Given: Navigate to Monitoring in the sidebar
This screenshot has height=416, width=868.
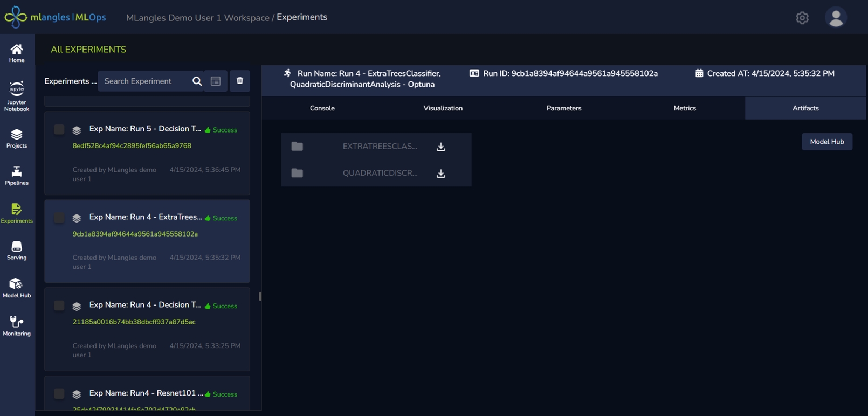Looking at the screenshot, I should (x=17, y=326).
